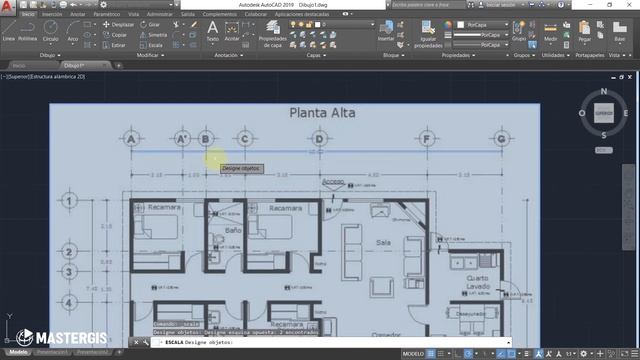Click the Base view button
The image size is (640, 360).
(x=620, y=31)
